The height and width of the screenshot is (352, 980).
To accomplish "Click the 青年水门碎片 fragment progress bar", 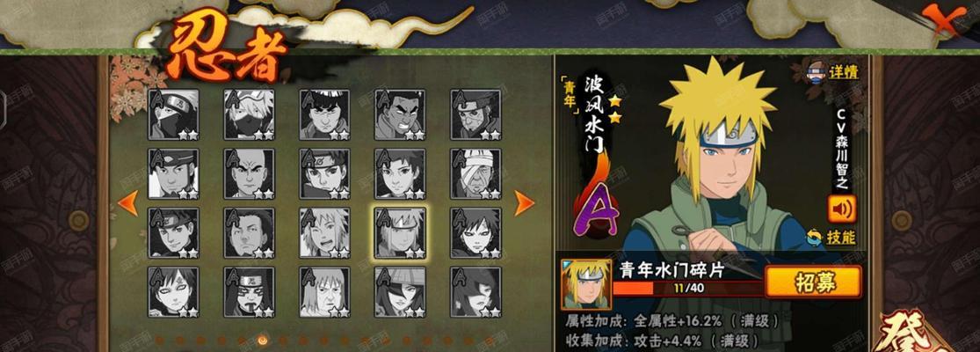I will click(x=688, y=289).
